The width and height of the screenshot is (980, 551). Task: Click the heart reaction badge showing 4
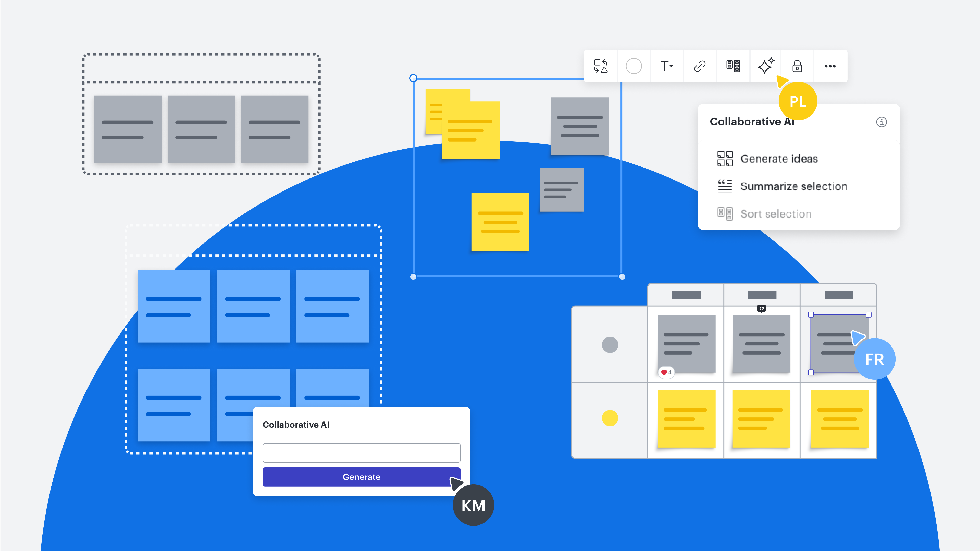pos(666,372)
